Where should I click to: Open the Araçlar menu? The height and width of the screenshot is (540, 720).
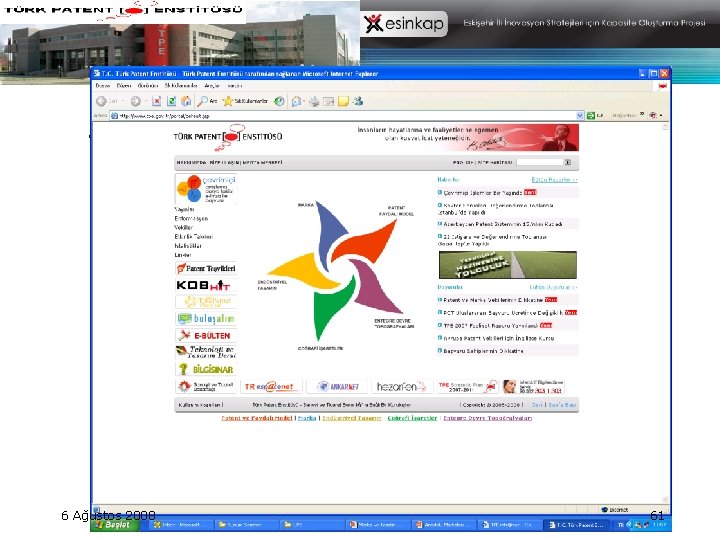pos(212,86)
